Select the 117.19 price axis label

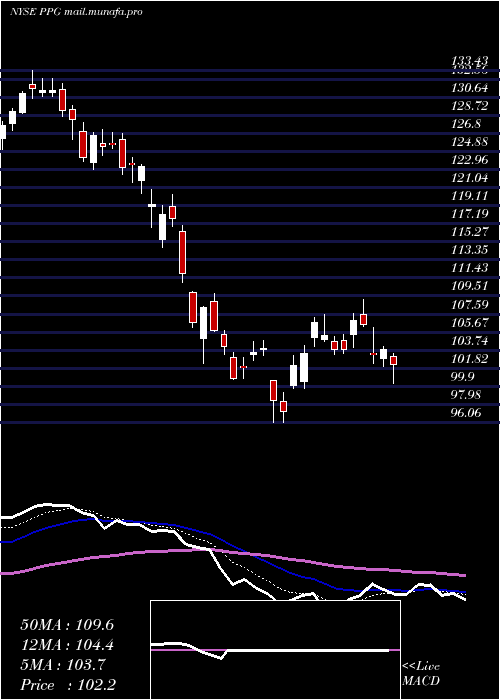click(x=468, y=214)
